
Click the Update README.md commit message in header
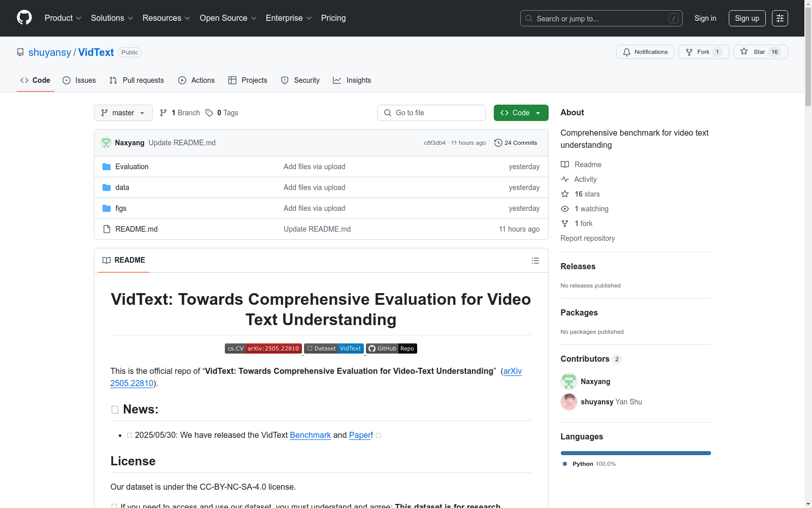point(182,143)
